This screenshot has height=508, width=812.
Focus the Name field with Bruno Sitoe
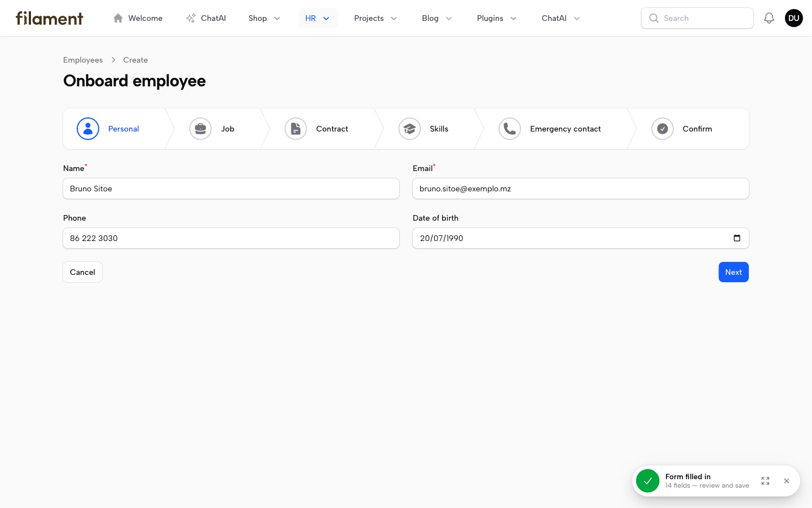coord(231,189)
